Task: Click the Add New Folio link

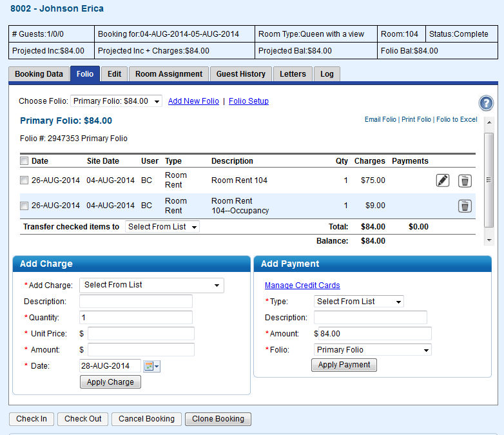Action: [x=193, y=101]
